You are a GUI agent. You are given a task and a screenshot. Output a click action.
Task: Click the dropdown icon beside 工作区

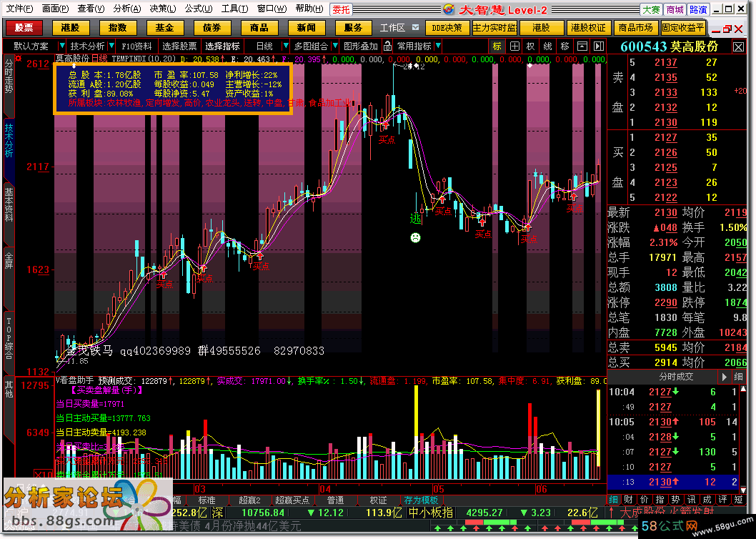point(416,27)
